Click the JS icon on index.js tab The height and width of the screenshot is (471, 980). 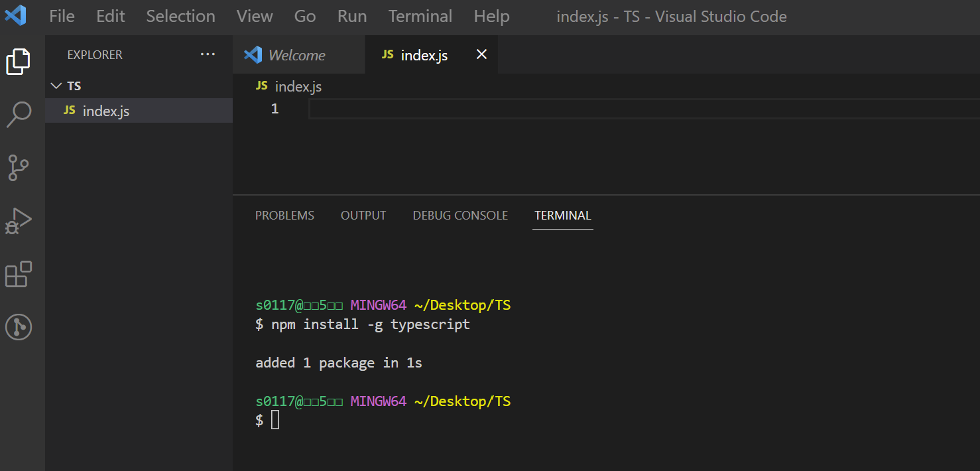click(x=388, y=54)
